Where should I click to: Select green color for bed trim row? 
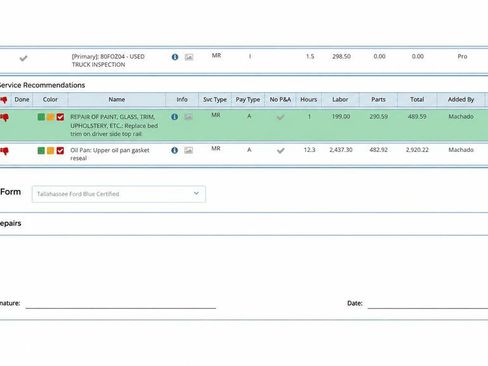[x=41, y=117]
